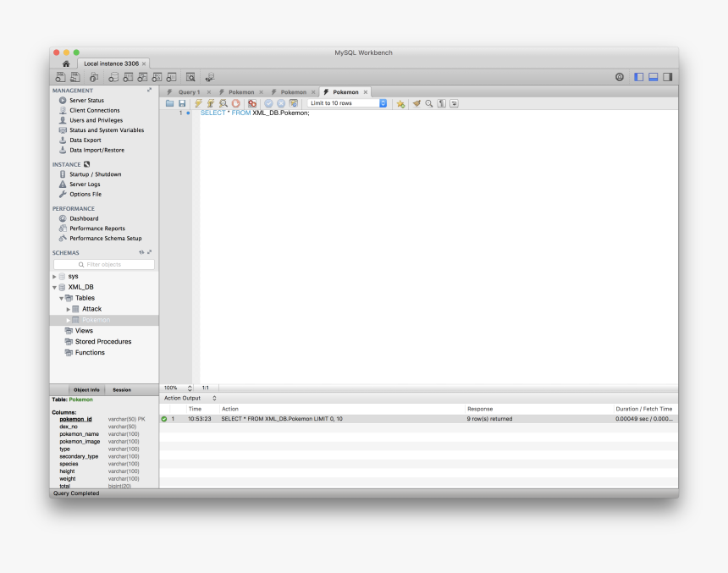The width and height of the screenshot is (728, 573).
Task: Open Server Status in Management
Action: tap(86, 101)
